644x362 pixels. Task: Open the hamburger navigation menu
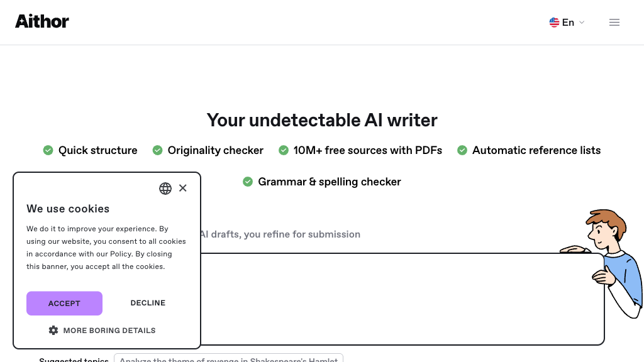pyautogui.click(x=614, y=23)
